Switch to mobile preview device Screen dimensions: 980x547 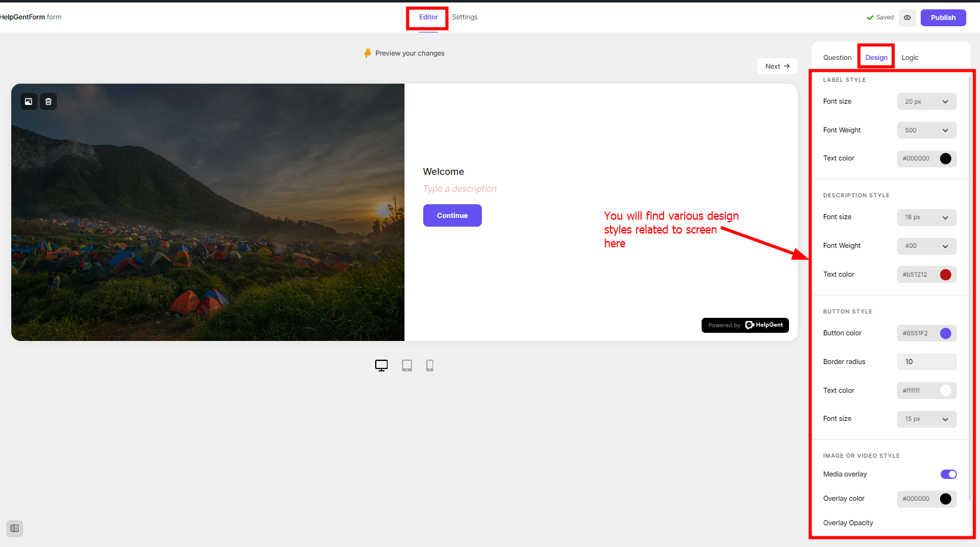coord(430,365)
